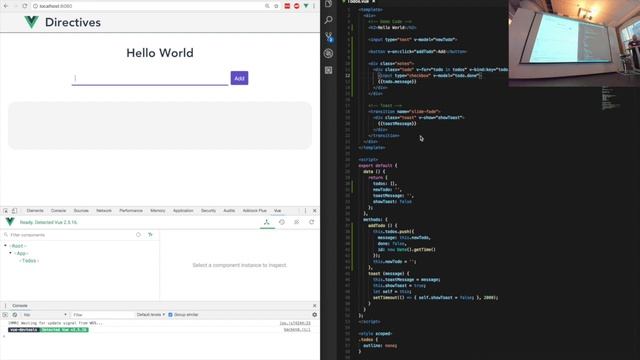Click the Vue logo beside Directives
640x360 pixels.
[31, 22]
